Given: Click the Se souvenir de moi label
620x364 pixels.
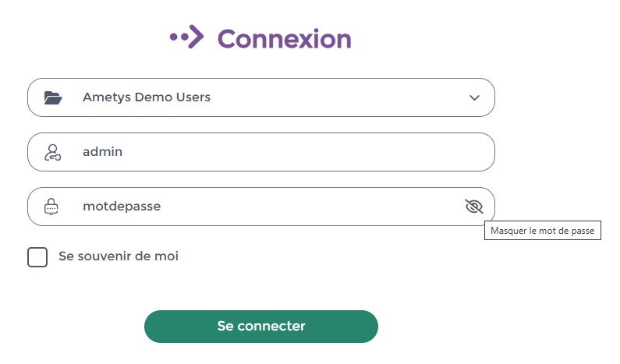Looking at the screenshot, I should pyautogui.click(x=119, y=256).
